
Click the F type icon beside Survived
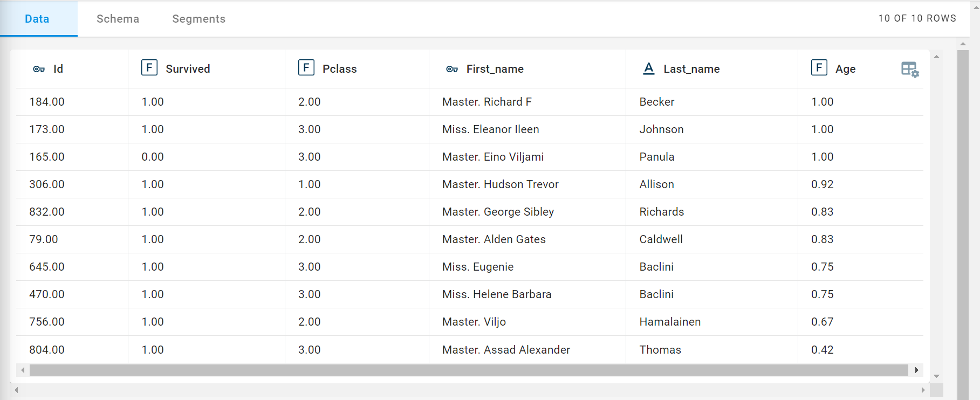tap(149, 68)
